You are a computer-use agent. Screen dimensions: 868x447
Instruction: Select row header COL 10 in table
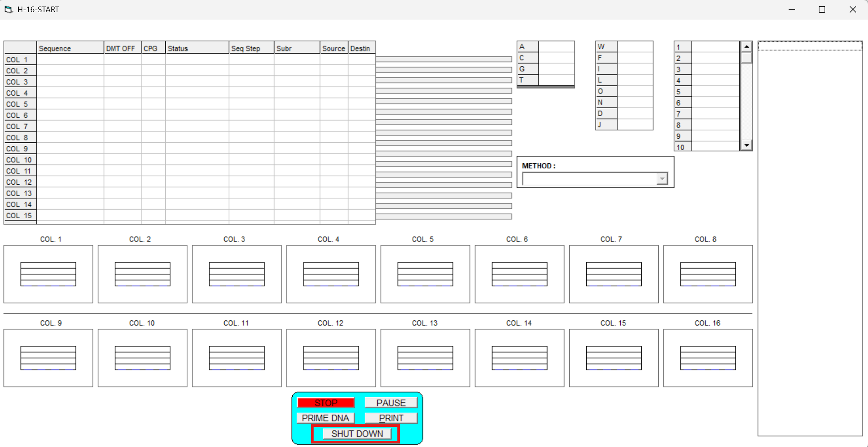tap(20, 160)
